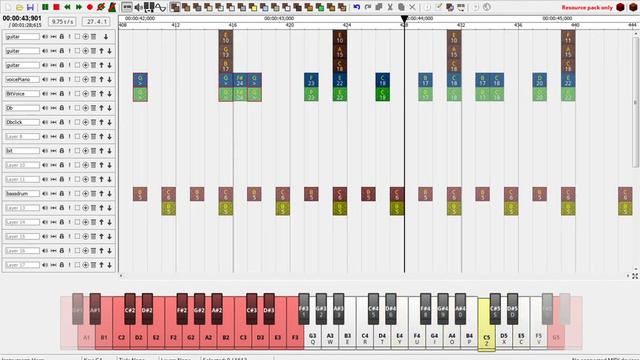Redo the action with the grey arrow
The width and height of the screenshot is (640, 360).
pos(368,7)
